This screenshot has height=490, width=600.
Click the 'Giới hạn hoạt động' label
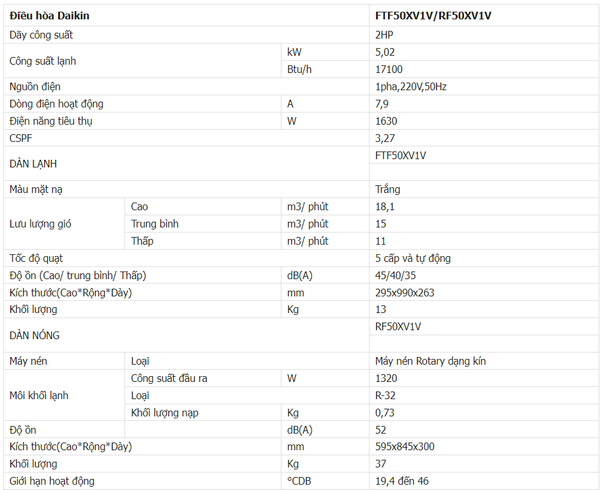[x=51, y=481]
